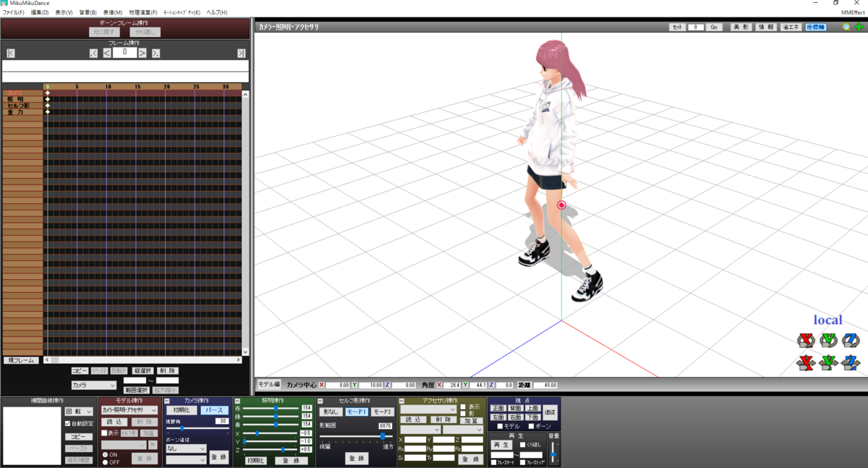Toggle the くり返し loop checkbox

523,445
